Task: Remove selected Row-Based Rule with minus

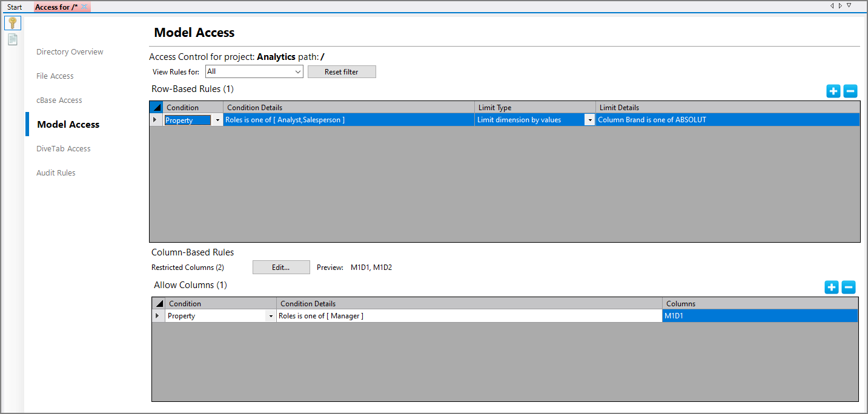Action: (850, 91)
